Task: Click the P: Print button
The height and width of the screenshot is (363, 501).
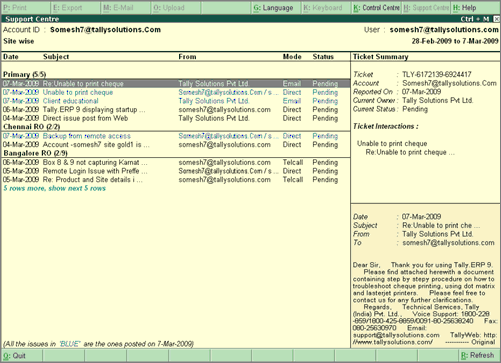Action: [26, 8]
